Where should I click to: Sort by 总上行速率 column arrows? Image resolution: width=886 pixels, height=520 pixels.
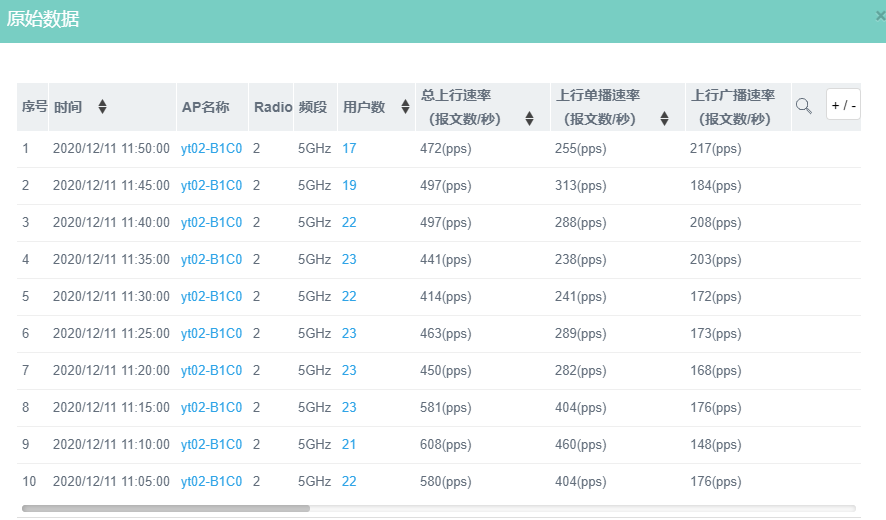click(529, 118)
